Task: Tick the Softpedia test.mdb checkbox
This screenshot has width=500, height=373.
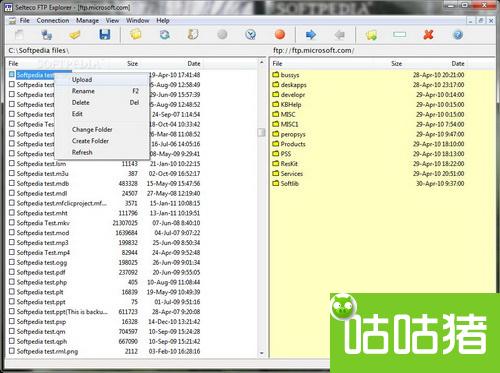Action: pos(12,183)
